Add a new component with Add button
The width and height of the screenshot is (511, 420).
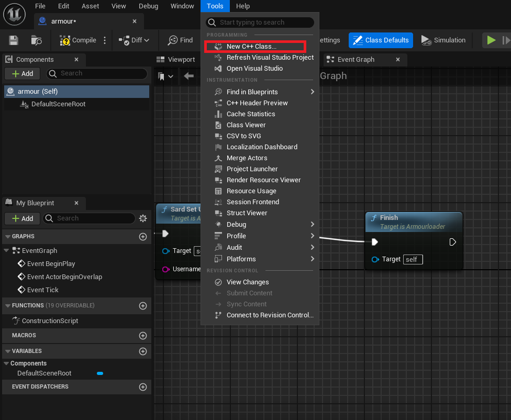point(22,74)
